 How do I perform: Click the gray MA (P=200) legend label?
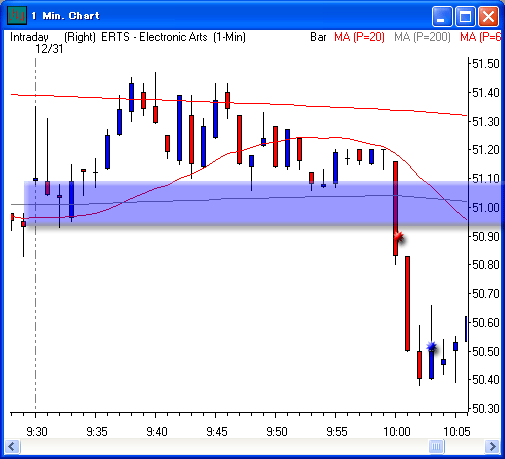click(422, 37)
